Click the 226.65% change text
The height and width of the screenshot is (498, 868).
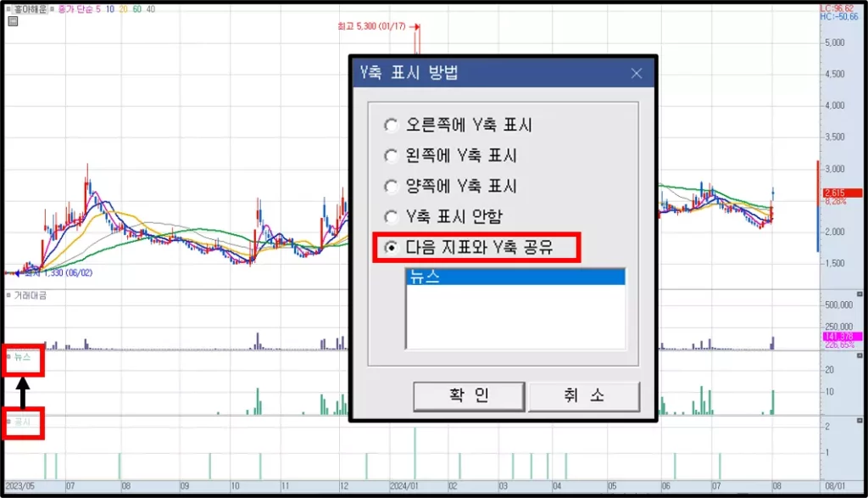[x=839, y=344]
